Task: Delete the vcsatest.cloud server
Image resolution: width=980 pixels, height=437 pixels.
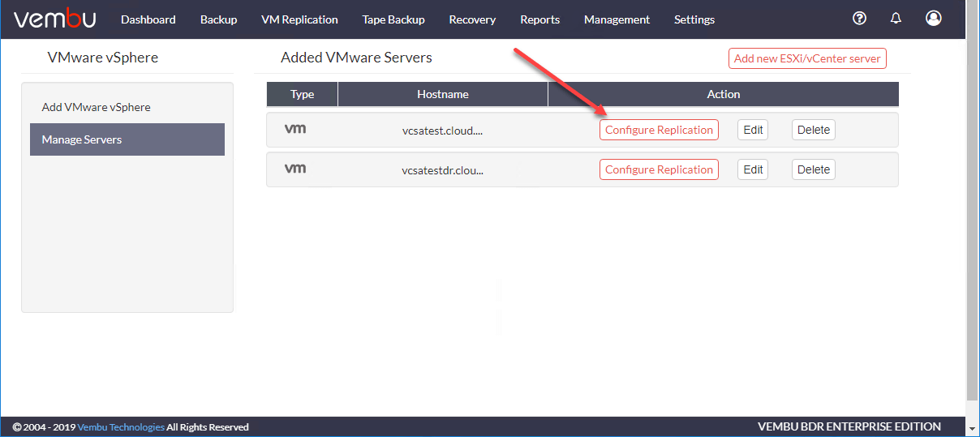Action: pos(814,130)
